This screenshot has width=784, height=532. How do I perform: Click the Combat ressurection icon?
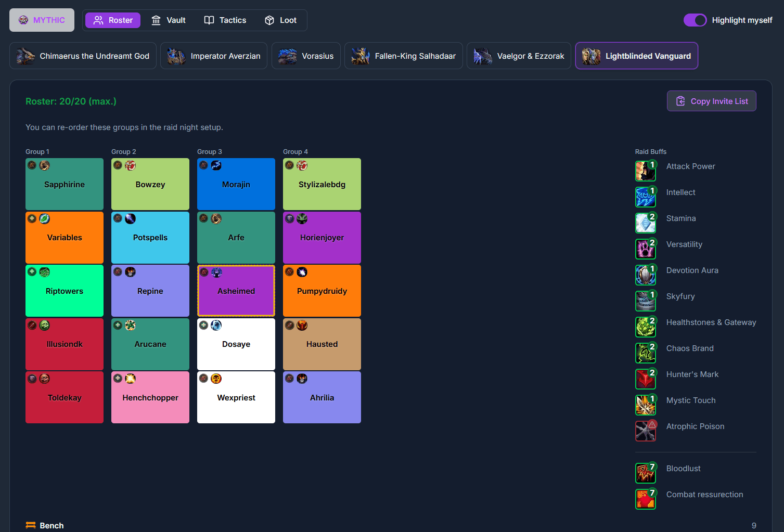645,499
